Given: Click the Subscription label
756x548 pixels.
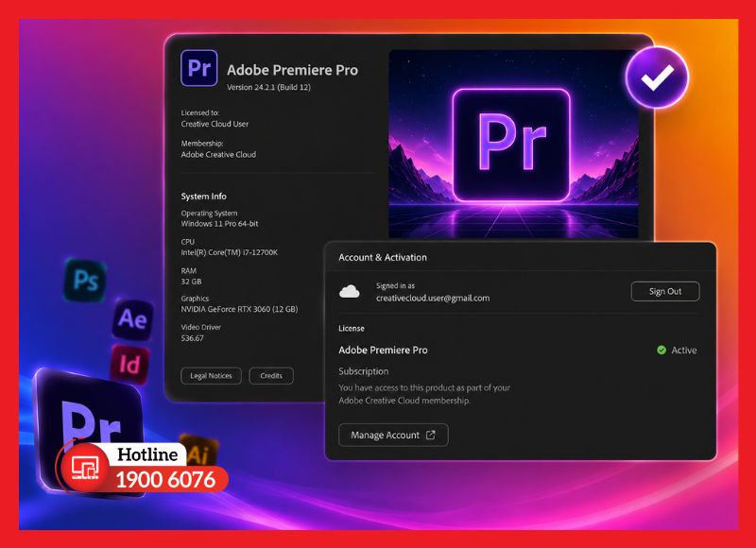Looking at the screenshot, I should [363, 371].
